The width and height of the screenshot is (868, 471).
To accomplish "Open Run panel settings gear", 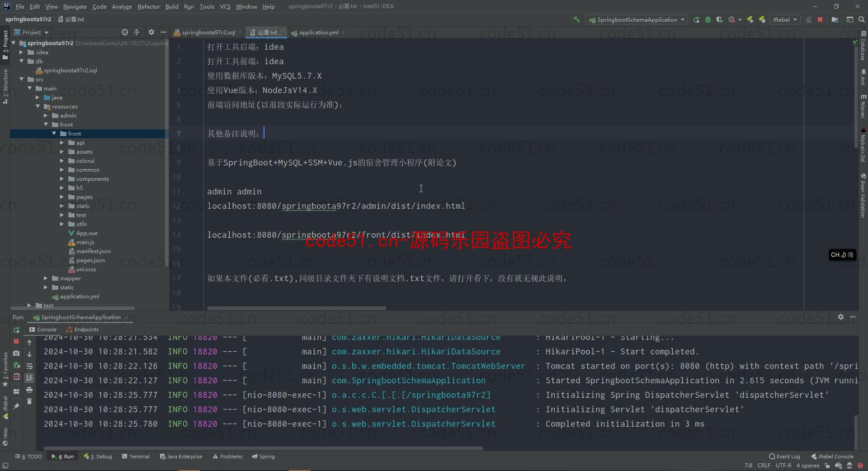I will tap(841, 317).
